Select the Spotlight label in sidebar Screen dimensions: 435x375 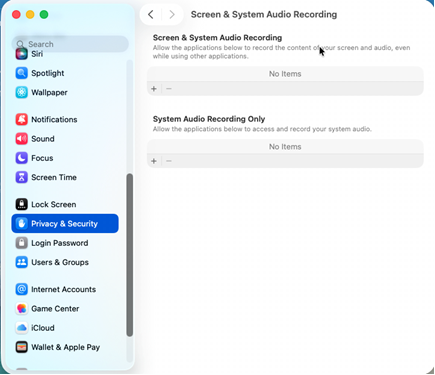48,73
